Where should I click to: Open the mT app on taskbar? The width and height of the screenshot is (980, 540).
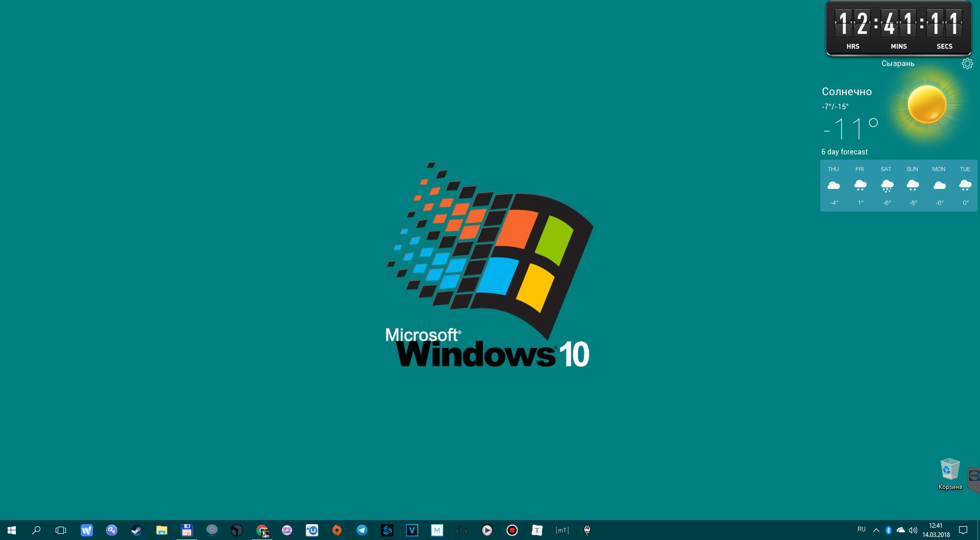562,530
